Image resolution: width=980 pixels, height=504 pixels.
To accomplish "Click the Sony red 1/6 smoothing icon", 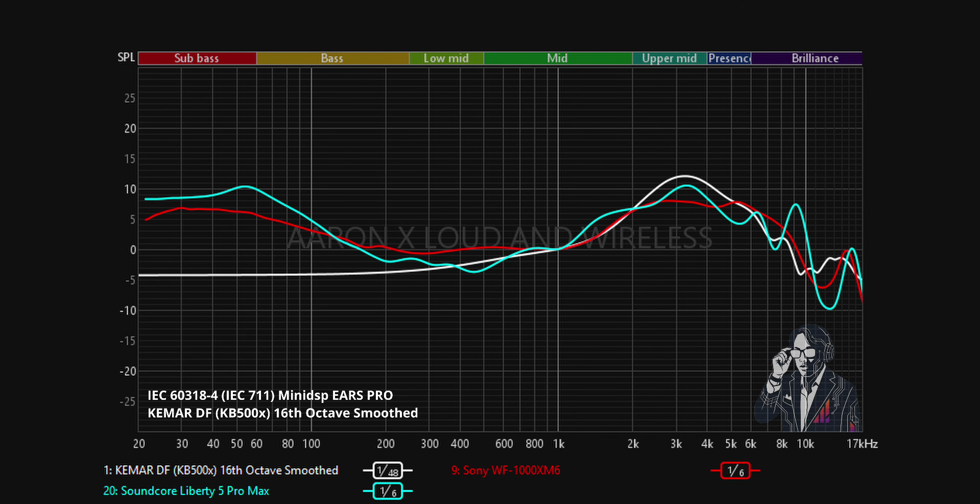I will tap(735, 470).
